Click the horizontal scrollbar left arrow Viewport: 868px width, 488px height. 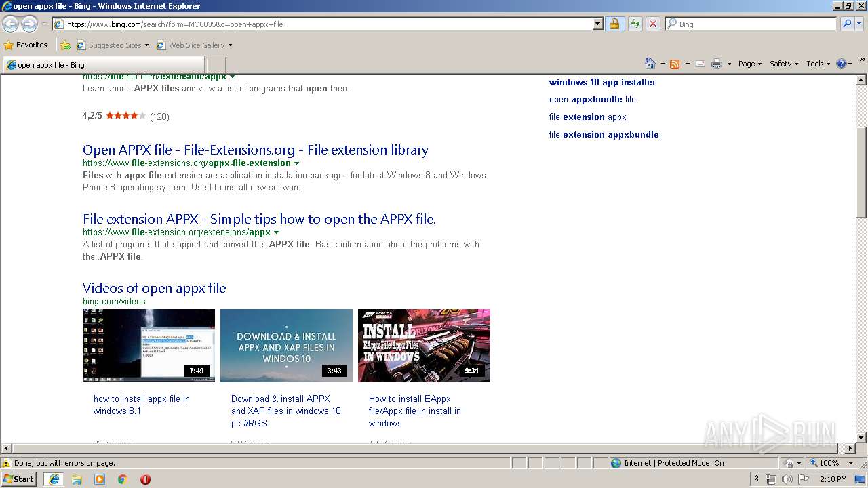pyautogui.click(x=6, y=449)
